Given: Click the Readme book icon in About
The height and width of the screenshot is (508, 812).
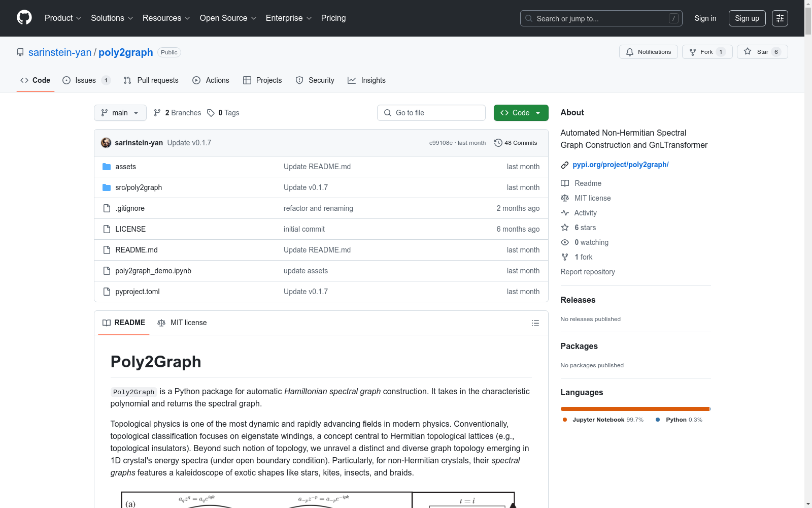Looking at the screenshot, I should pos(565,183).
